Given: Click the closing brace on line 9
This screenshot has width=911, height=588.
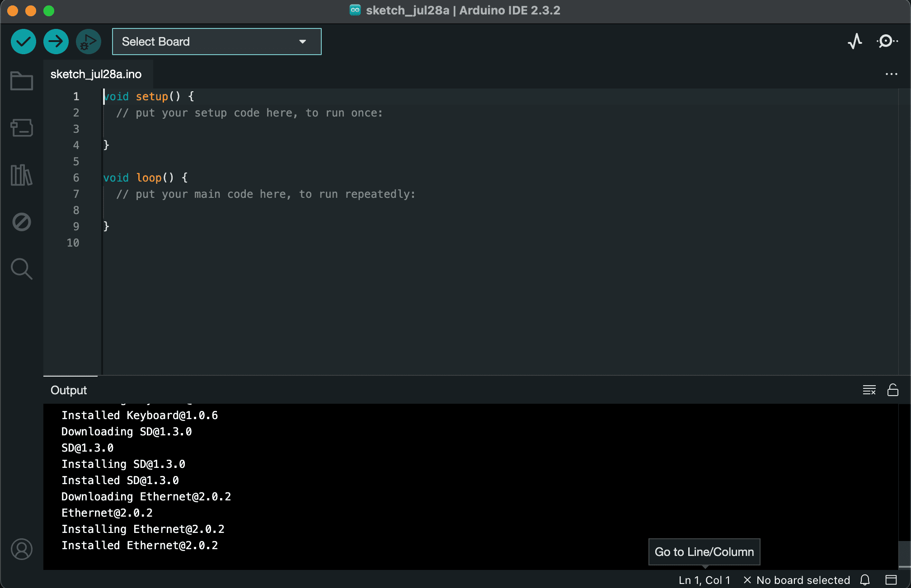Looking at the screenshot, I should point(106,227).
